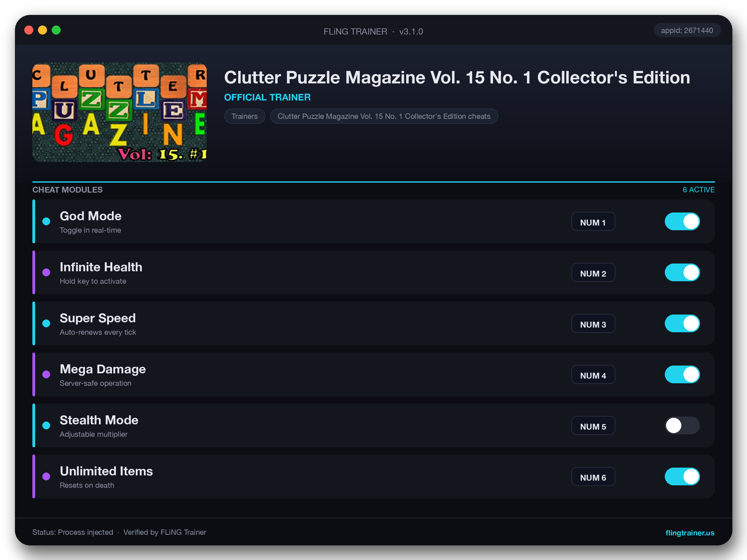Image resolution: width=747 pixels, height=560 pixels.
Task: Click the cyan dot beside God Mode
Action: [46, 222]
